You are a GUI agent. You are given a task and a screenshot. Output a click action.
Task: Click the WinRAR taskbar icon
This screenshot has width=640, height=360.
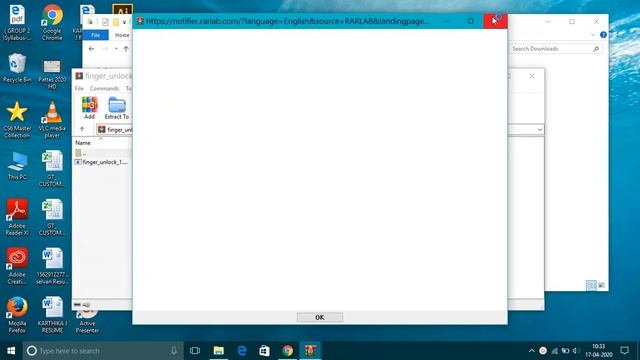(x=311, y=351)
